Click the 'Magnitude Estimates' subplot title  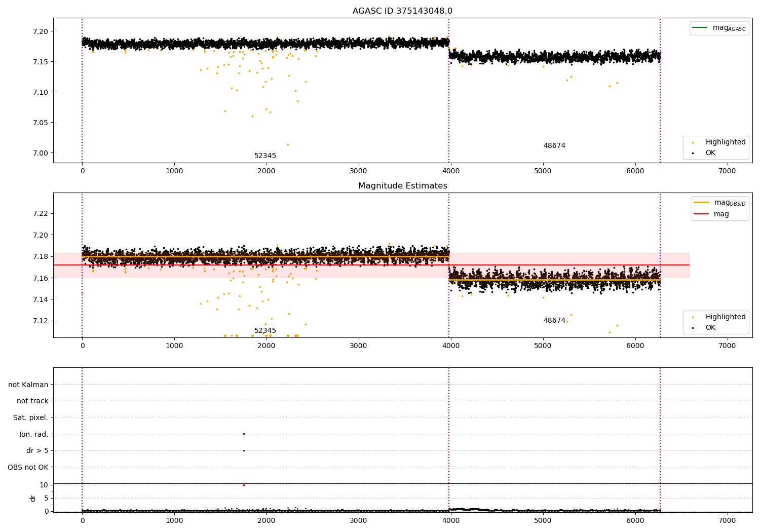click(402, 186)
